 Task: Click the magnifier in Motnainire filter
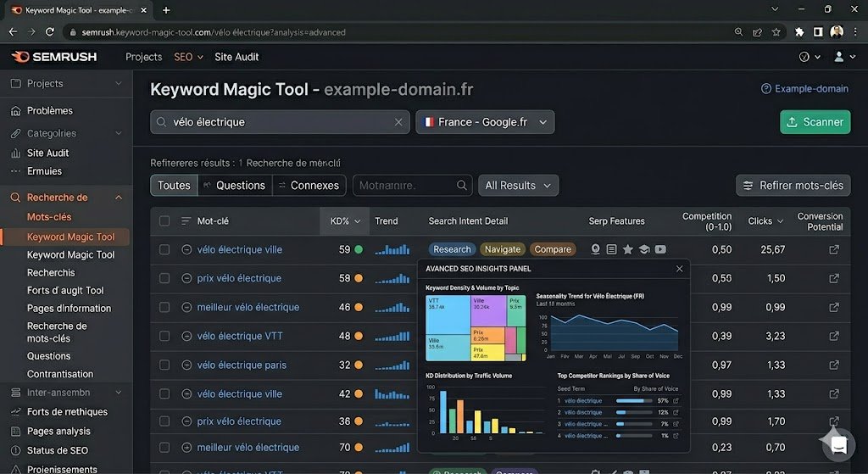click(462, 186)
